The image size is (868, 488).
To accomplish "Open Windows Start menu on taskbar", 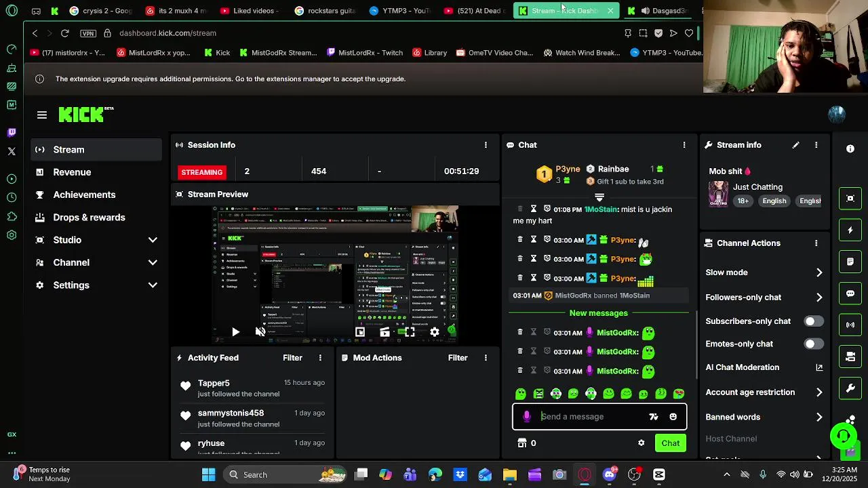I will tap(208, 475).
